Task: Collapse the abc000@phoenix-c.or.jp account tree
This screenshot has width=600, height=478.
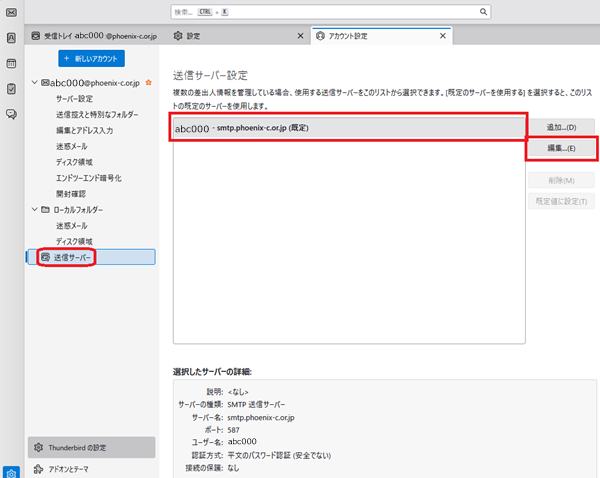Action: click(35, 82)
